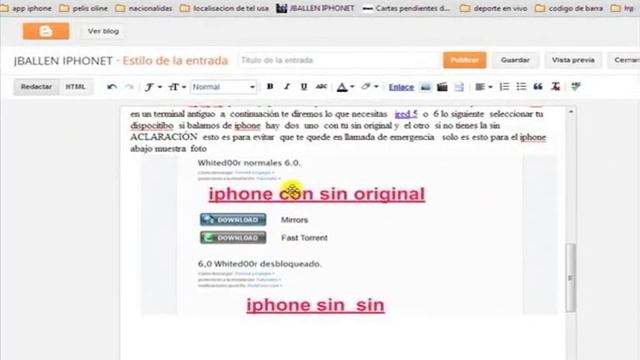Insert an image into the post
640x360 pixels.
pos(425,87)
